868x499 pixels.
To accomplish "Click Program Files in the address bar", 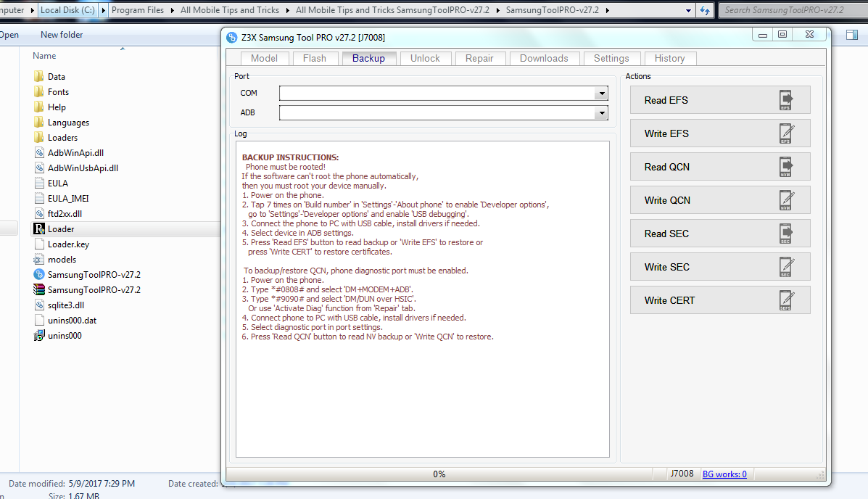I will pyautogui.click(x=138, y=10).
